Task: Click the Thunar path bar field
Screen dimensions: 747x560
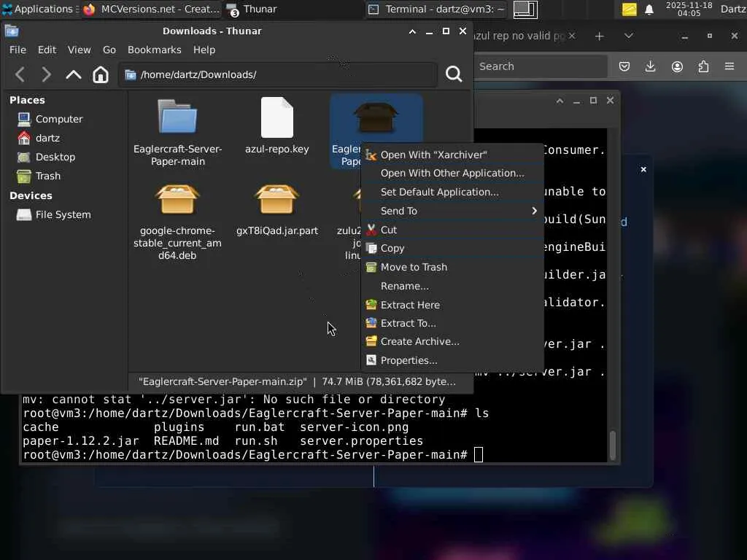Action: coord(278,75)
